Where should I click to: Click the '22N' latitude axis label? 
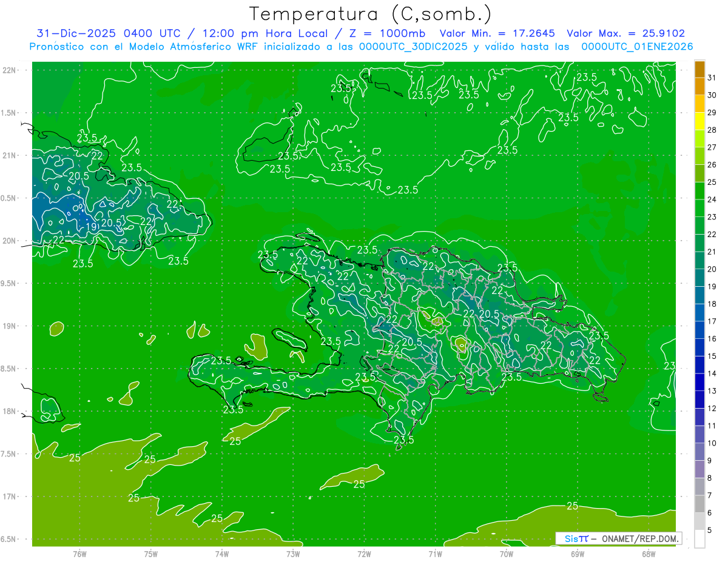pos(9,70)
